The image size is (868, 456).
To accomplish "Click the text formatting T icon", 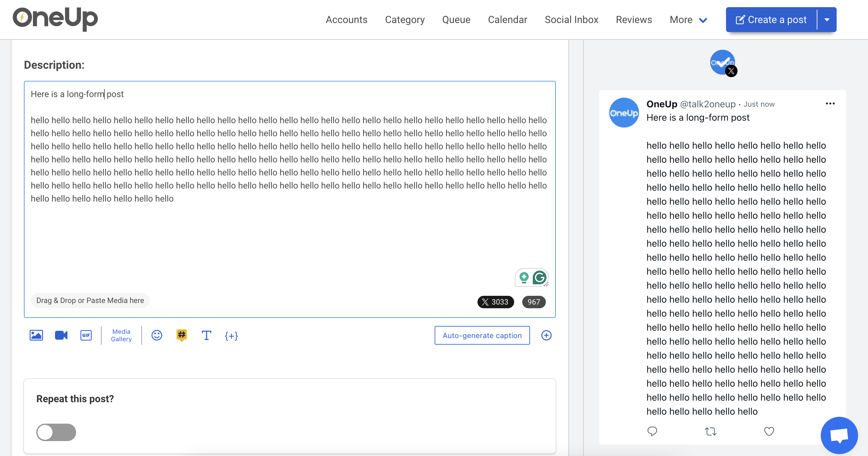I will 206,335.
